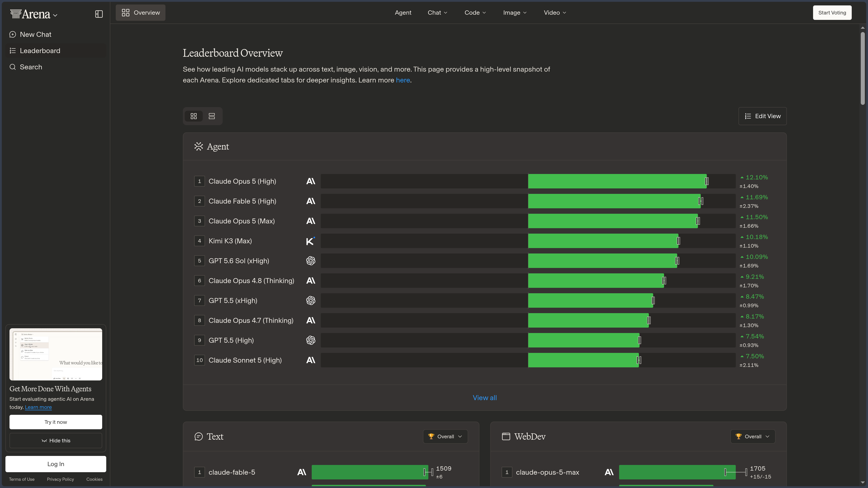Collapse the sidebar with the panel icon

tap(99, 14)
